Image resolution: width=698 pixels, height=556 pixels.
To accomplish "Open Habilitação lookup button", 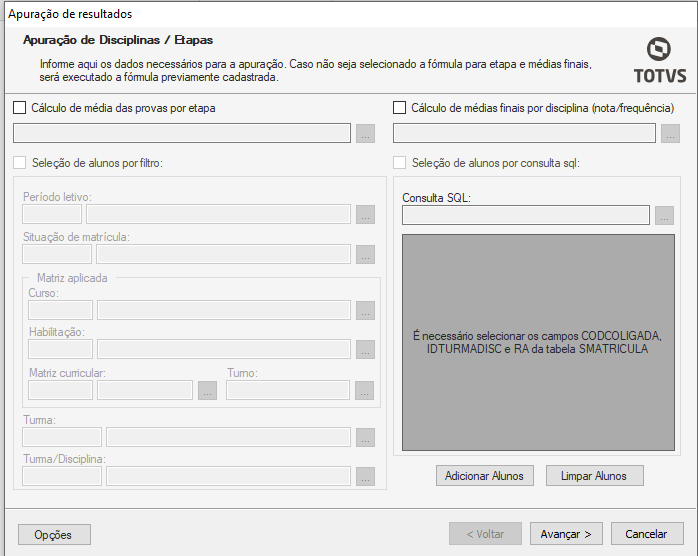I will pyautogui.click(x=365, y=349).
